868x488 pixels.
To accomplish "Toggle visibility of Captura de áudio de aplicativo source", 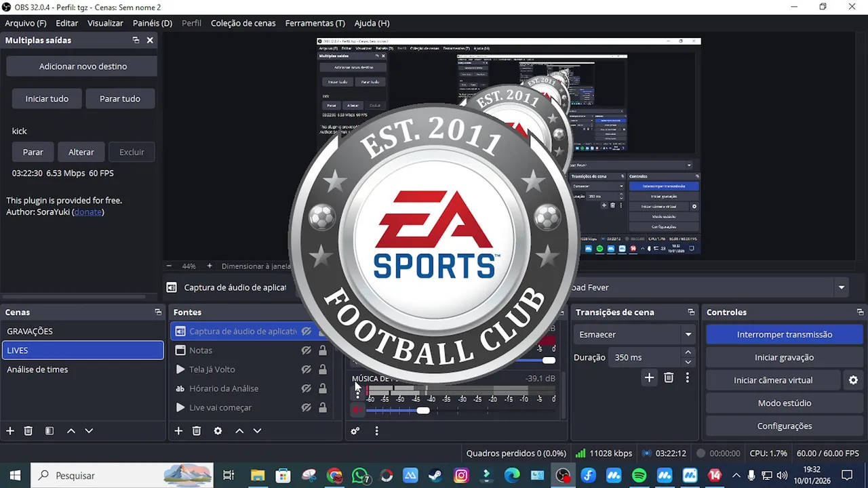I will coord(307,331).
